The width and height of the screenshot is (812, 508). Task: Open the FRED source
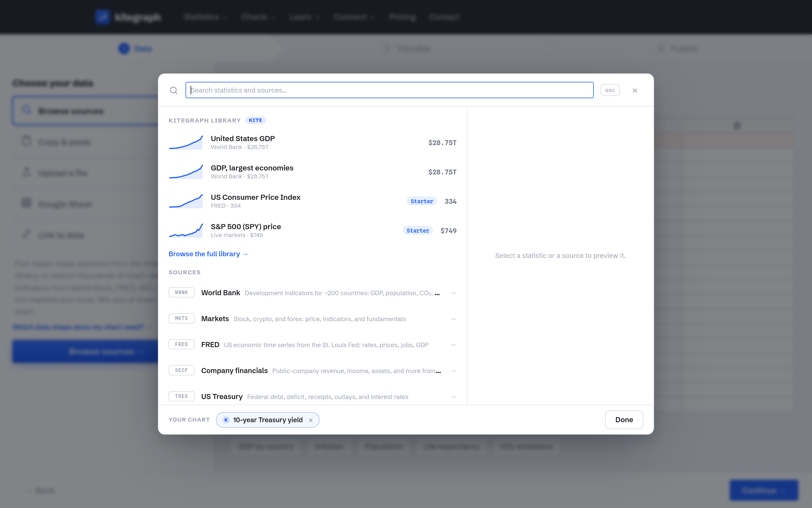pyautogui.click(x=312, y=345)
